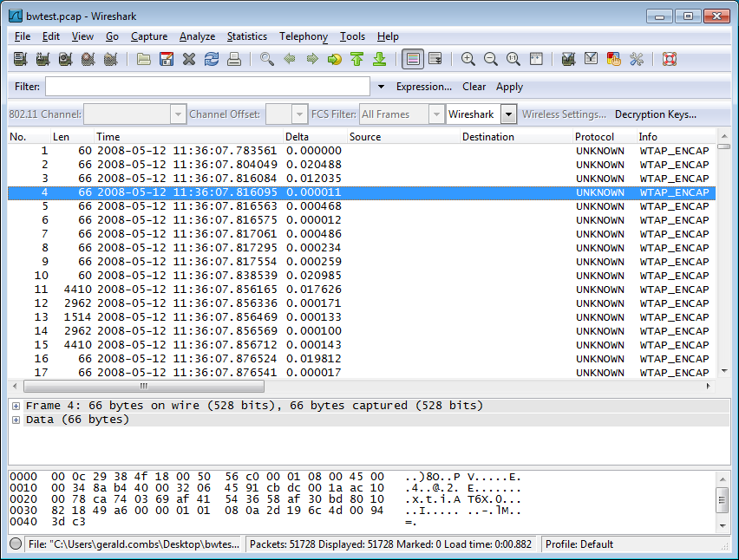Zoom out of packet text
Screen dimensions: 739x560
pyautogui.click(x=491, y=59)
